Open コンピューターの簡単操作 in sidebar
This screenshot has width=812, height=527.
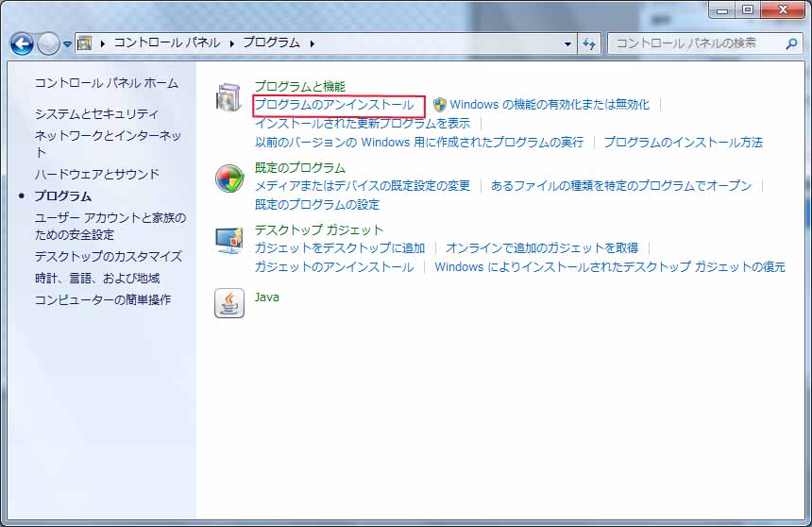click(x=103, y=300)
